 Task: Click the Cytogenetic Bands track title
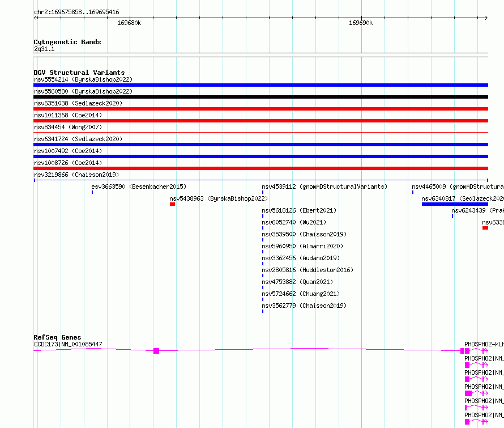tap(67, 42)
